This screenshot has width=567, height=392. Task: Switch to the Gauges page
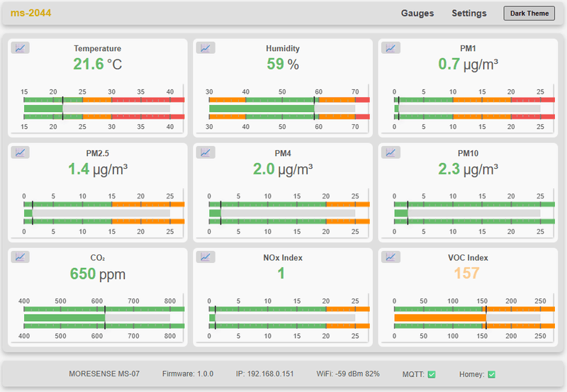pos(417,13)
